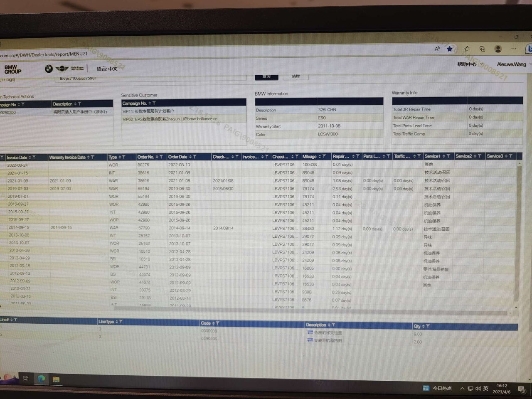532x399 pixels.
Task: Open the volume tray icon
Action: [478, 389]
